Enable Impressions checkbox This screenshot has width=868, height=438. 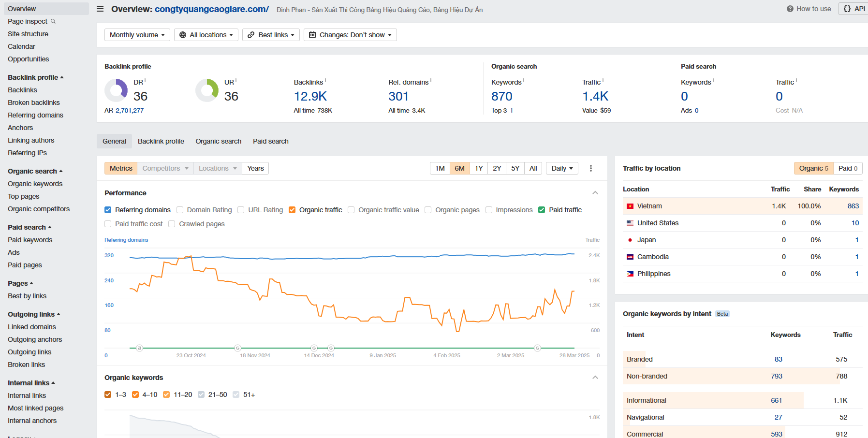[x=489, y=210]
